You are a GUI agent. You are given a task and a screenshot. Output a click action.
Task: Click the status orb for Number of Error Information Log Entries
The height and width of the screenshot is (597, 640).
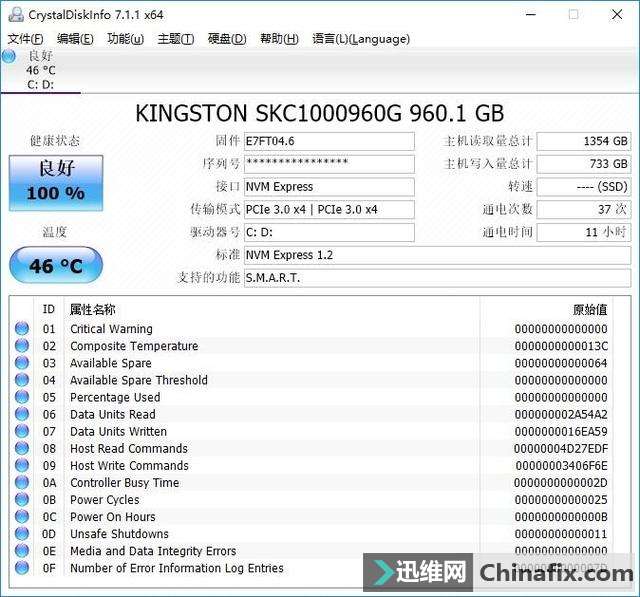[22, 568]
